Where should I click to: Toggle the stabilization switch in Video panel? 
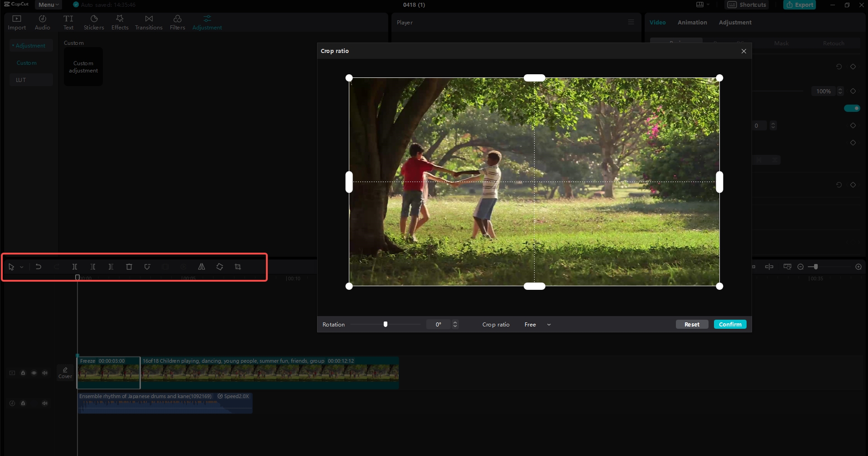click(851, 108)
